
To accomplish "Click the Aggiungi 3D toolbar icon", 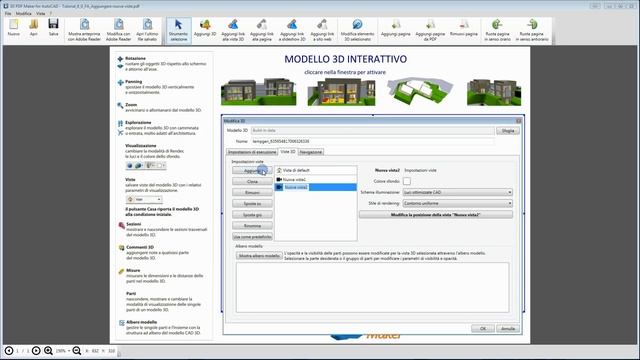I will coord(205,28).
